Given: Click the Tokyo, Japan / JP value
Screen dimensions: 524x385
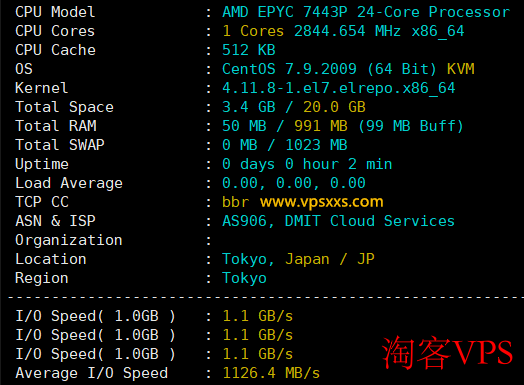Looking at the screenshot, I should tap(298, 259).
